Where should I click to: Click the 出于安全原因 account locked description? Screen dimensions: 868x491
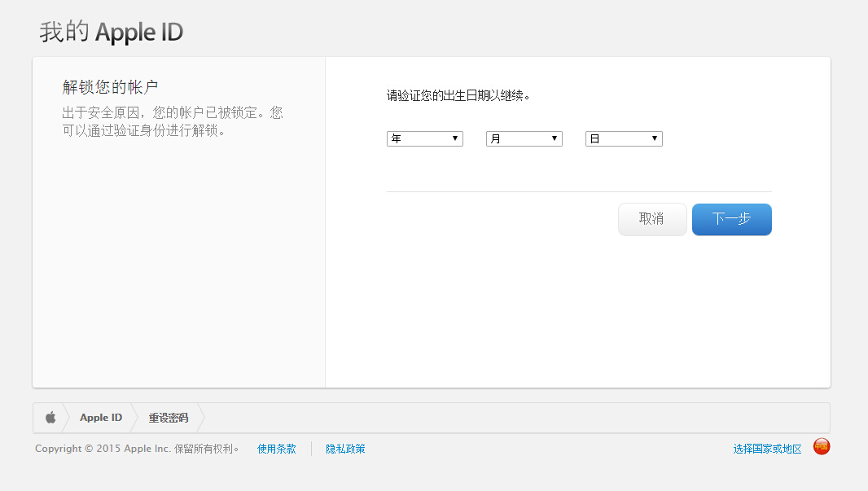pyautogui.click(x=172, y=122)
